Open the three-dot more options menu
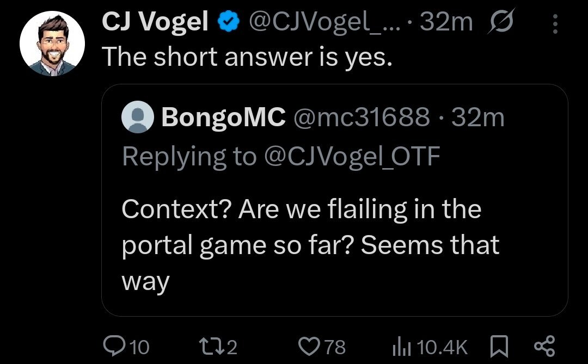The image size is (588, 364). point(555,24)
